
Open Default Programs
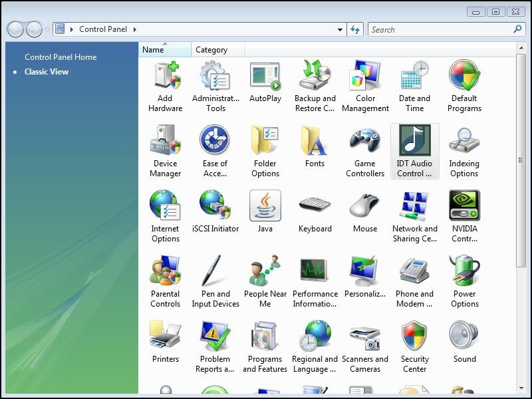464,87
